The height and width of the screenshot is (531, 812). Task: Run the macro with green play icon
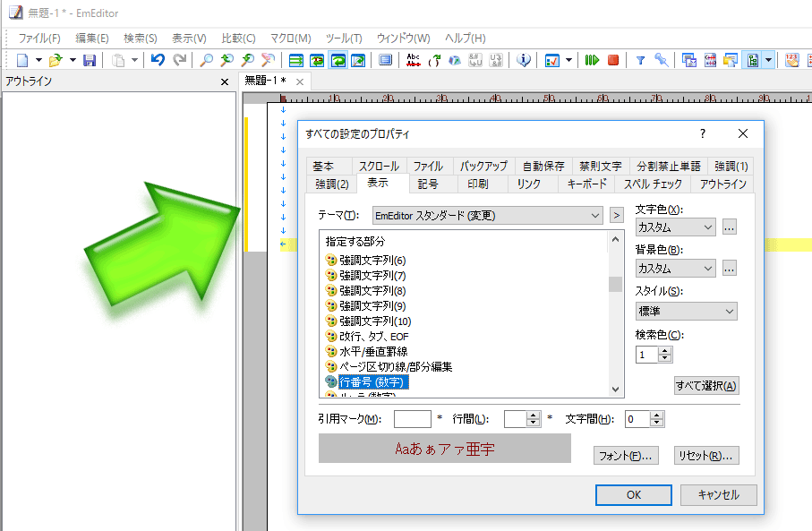592,60
